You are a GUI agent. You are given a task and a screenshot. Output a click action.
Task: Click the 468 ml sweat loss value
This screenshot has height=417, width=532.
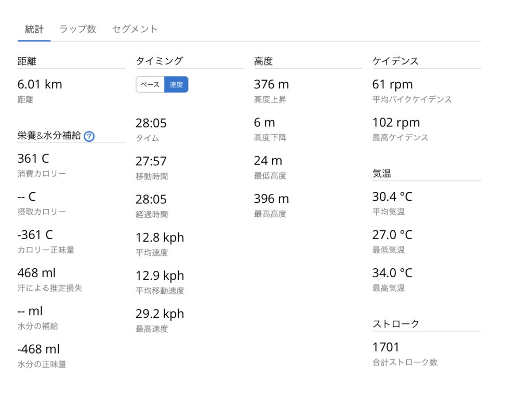tap(36, 273)
